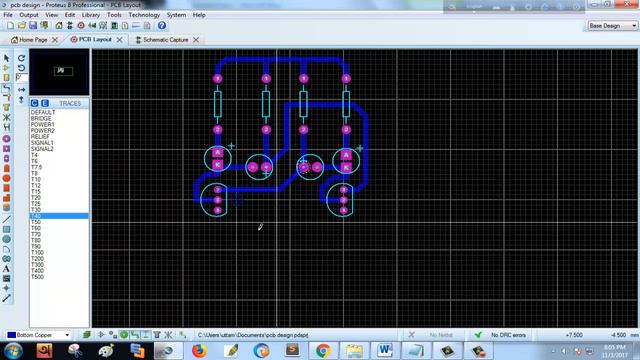Select the 2D Graphics Box tool
The height and width of the screenshot is (360, 640).
(7, 229)
